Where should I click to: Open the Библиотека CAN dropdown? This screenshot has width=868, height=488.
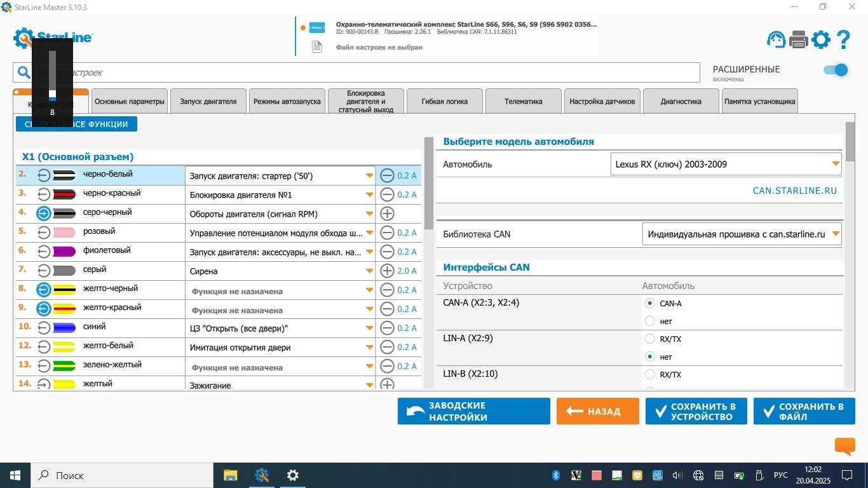(x=742, y=234)
